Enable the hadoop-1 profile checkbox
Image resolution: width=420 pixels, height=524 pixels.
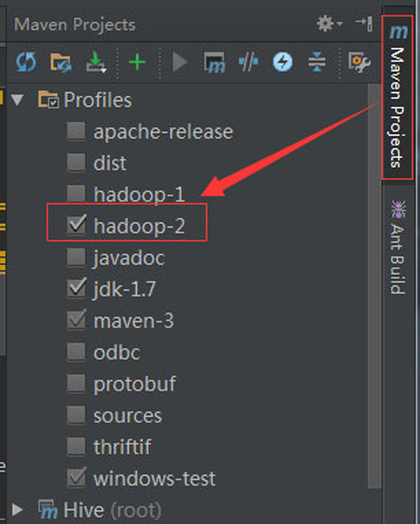point(76,194)
